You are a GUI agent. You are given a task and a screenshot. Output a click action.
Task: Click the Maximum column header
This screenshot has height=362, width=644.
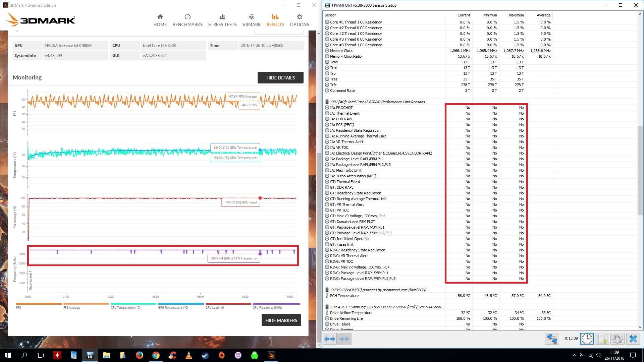point(512,15)
